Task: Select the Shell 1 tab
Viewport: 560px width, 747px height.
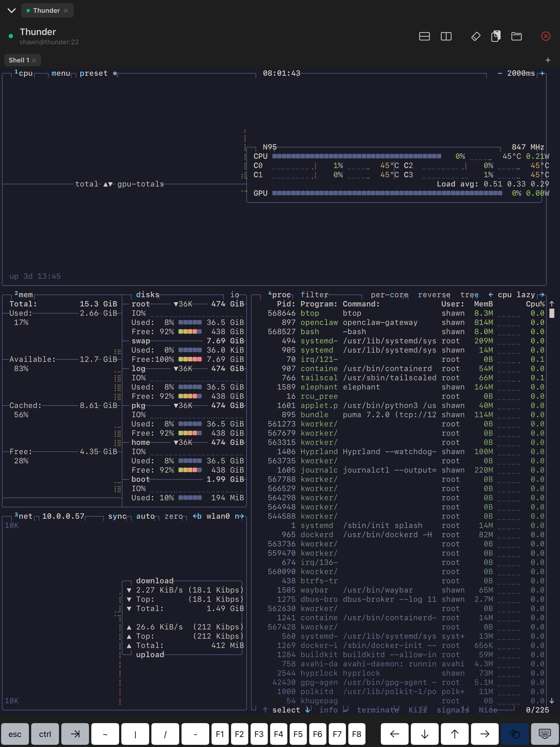Action: click(20, 60)
